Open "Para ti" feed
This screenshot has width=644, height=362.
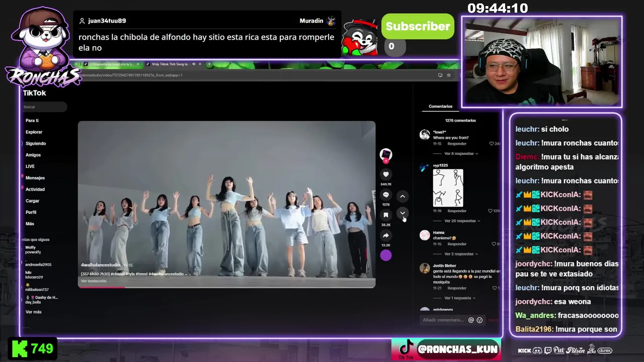coord(32,121)
